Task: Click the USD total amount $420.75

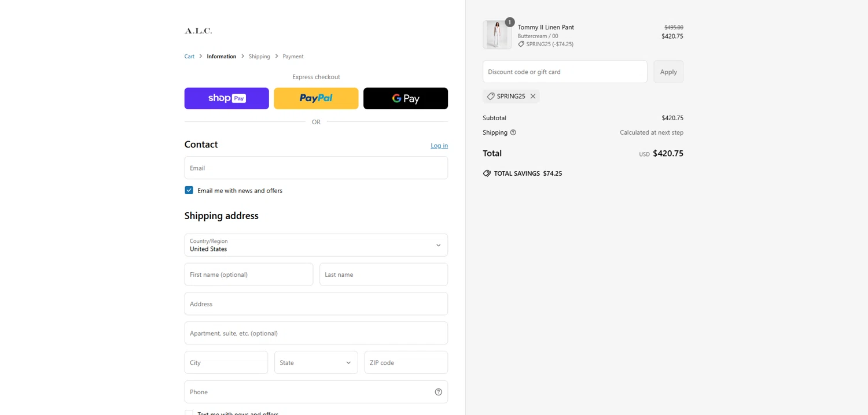Action: coord(668,154)
